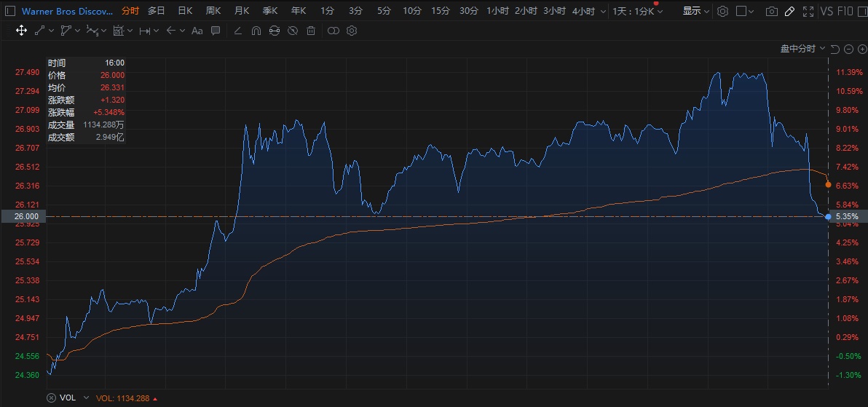
Task: Activate the magnet snap tool
Action: pos(256,31)
